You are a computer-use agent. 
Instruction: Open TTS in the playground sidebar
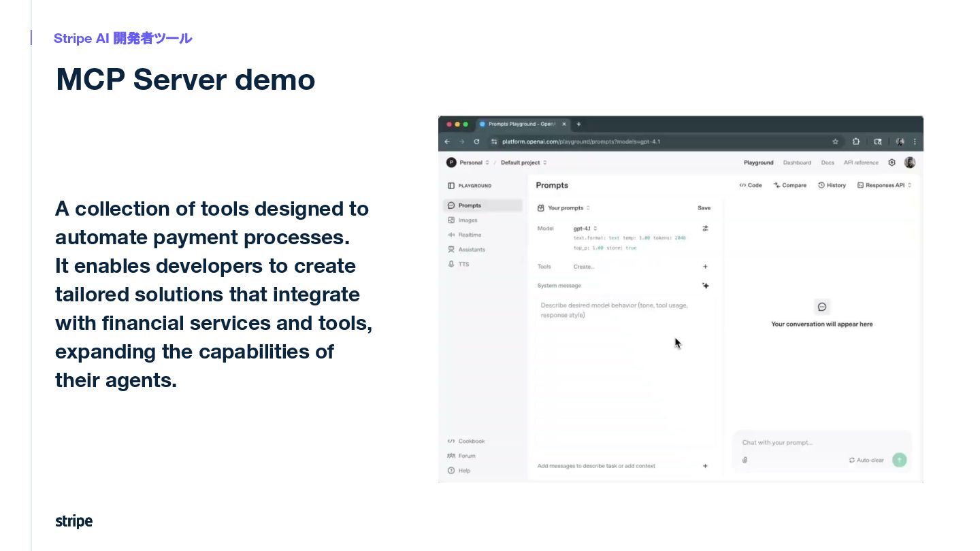click(x=459, y=264)
